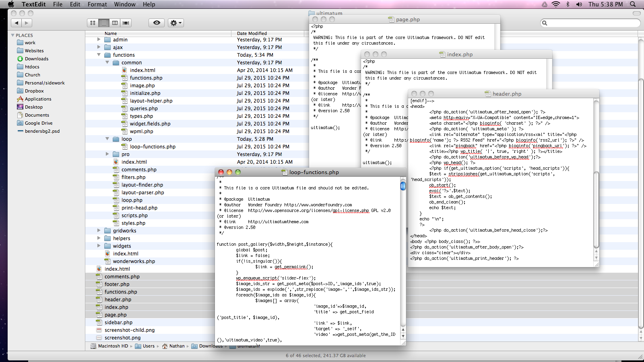The height and width of the screenshot is (362, 644).
Task: Select sidebar.php file
Action: tap(118, 323)
